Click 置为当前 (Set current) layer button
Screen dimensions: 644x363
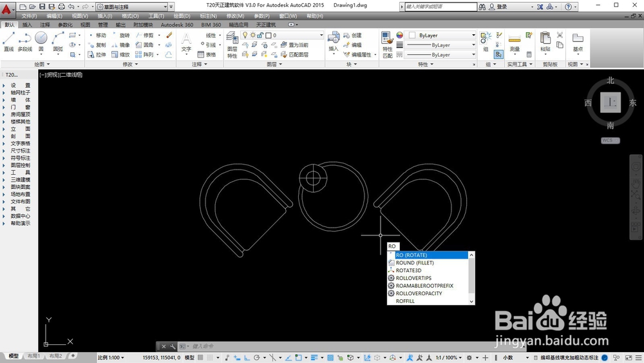[294, 44]
